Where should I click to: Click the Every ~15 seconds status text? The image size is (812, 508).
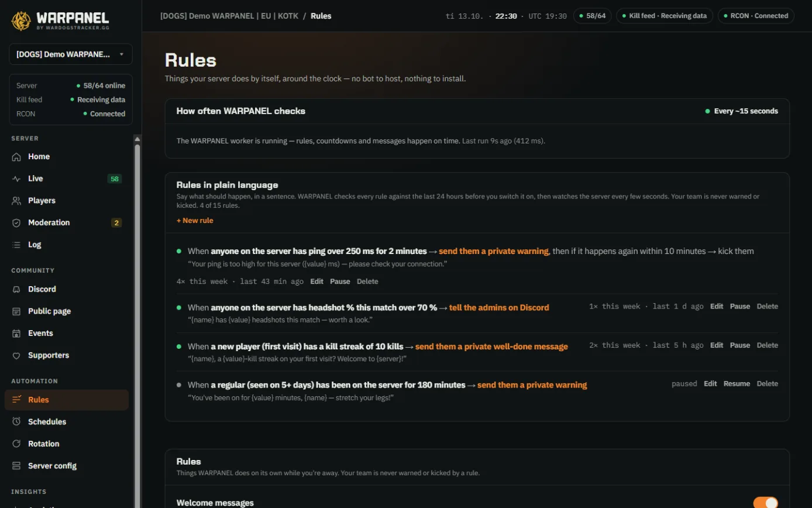click(x=746, y=111)
